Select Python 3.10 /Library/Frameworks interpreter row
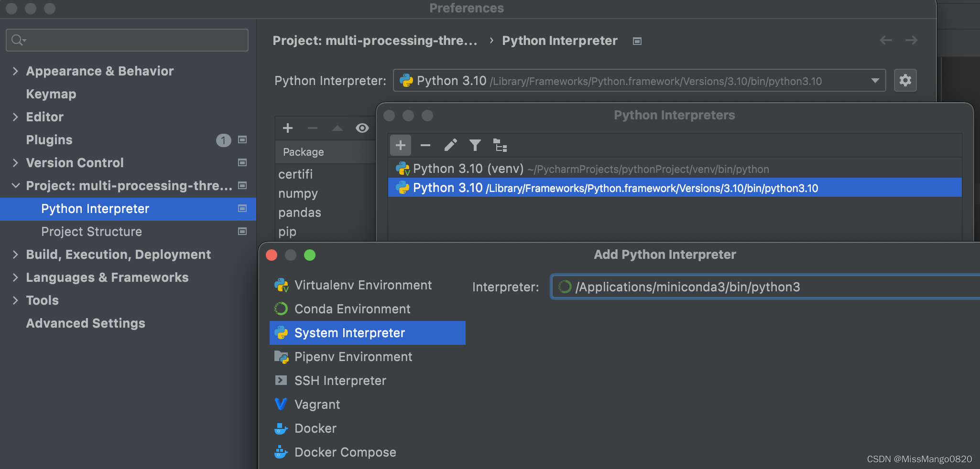Viewport: 980px width, 469px height. coord(675,188)
